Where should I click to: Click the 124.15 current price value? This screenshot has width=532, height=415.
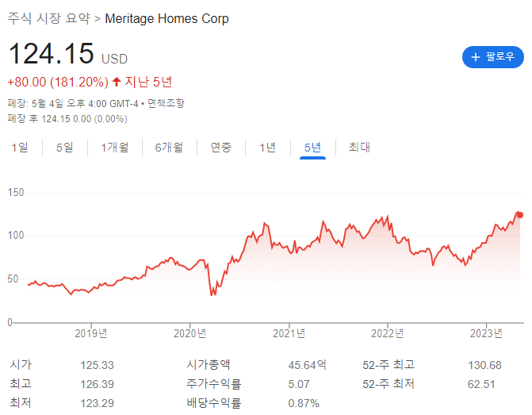(51, 53)
